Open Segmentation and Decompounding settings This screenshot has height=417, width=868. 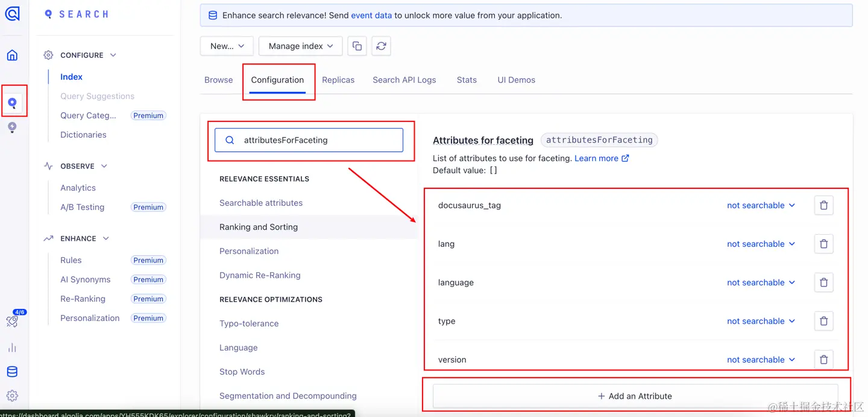pos(288,396)
